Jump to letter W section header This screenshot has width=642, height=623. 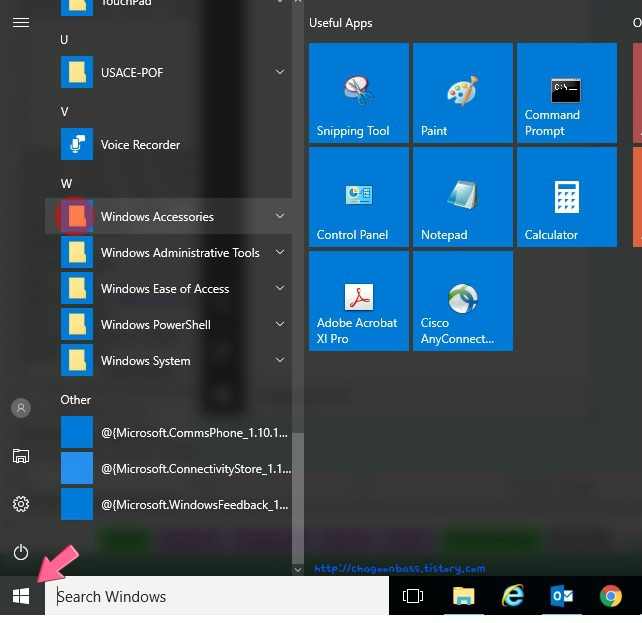click(66, 183)
